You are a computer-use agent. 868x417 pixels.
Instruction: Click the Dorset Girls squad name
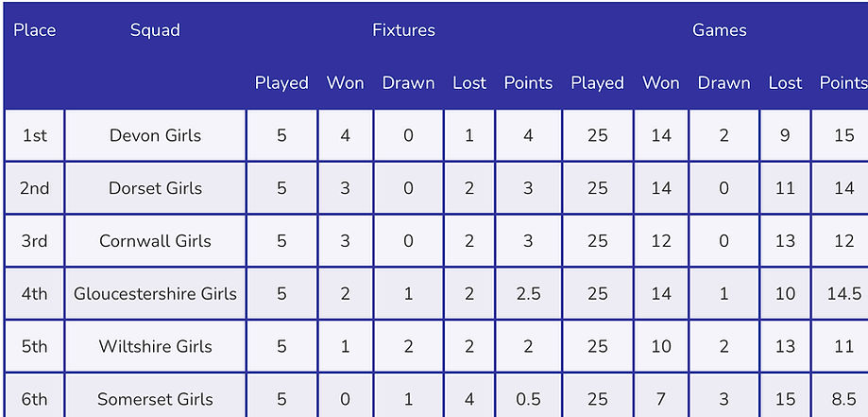tap(156, 188)
